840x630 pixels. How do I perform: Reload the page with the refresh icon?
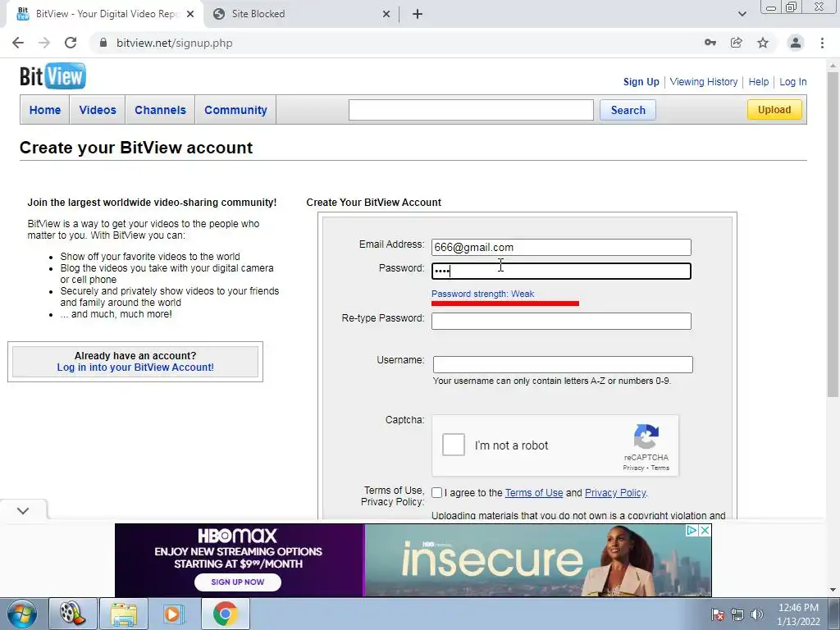coord(71,43)
